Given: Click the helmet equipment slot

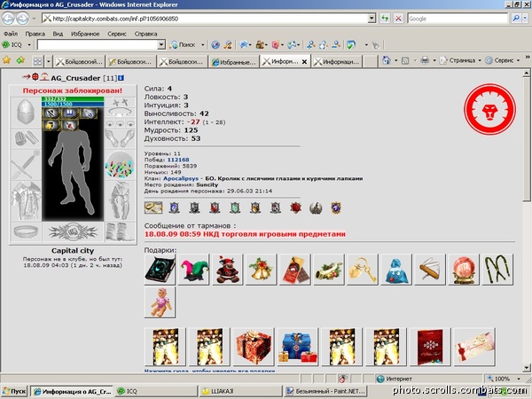Looking at the screenshot, I should tap(26, 112).
